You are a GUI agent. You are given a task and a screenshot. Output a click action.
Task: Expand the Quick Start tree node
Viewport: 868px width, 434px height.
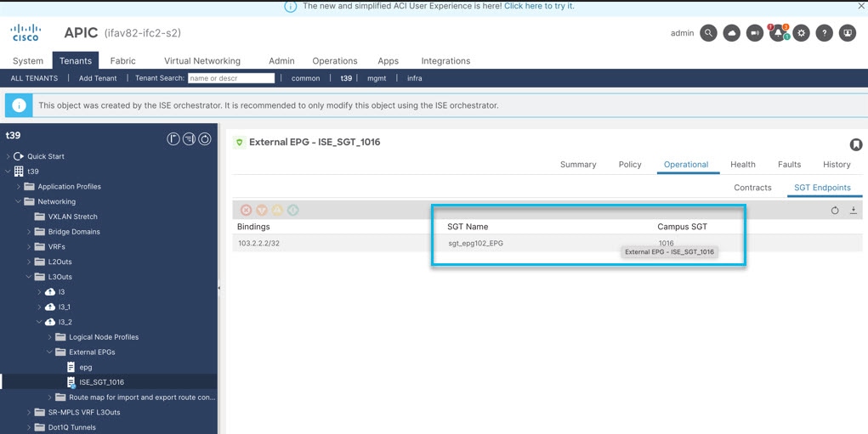[x=8, y=156]
